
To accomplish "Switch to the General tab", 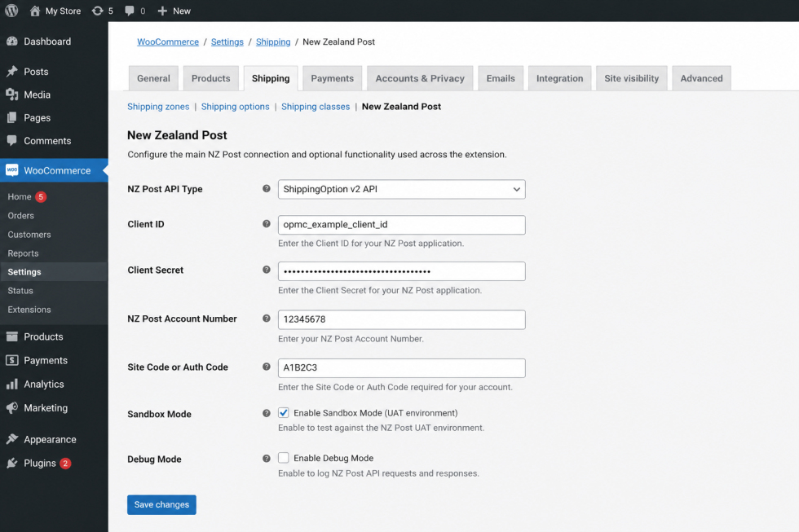I will pos(153,78).
